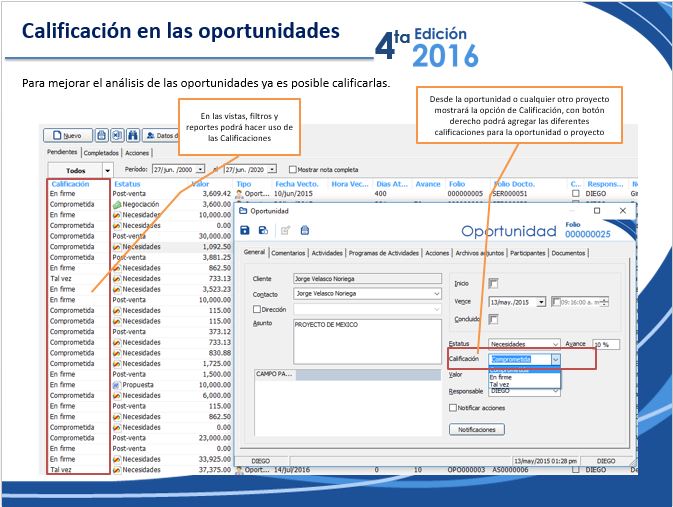Enable the Mostrar nota completa checkbox
Viewport: 673px width, 507px height.
pyautogui.click(x=293, y=170)
